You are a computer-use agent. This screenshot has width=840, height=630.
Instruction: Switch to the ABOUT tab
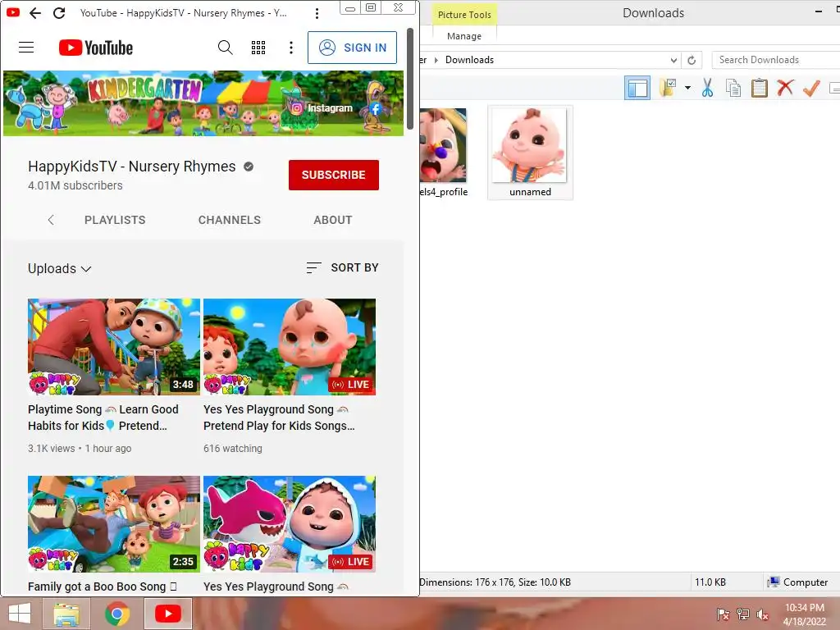333,220
